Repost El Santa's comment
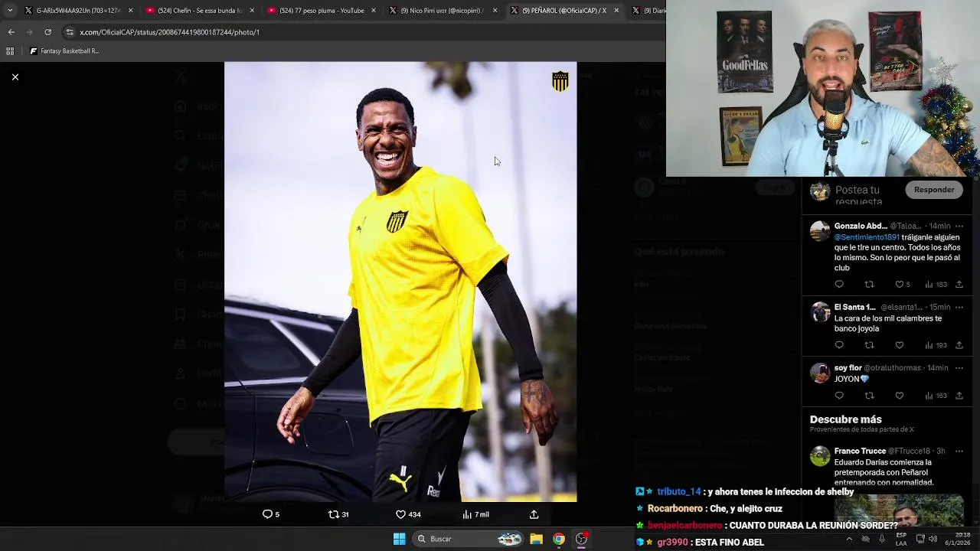The height and width of the screenshot is (551, 980). pos(869,345)
